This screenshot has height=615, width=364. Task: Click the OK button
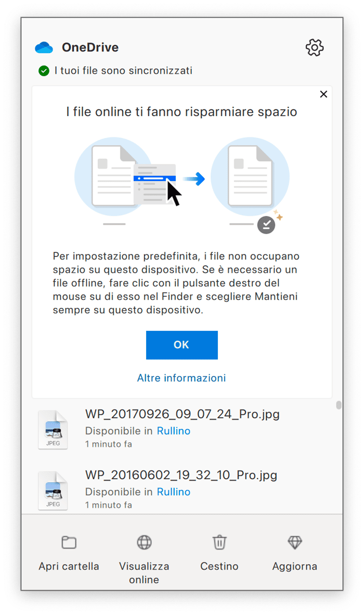(182, 345)
